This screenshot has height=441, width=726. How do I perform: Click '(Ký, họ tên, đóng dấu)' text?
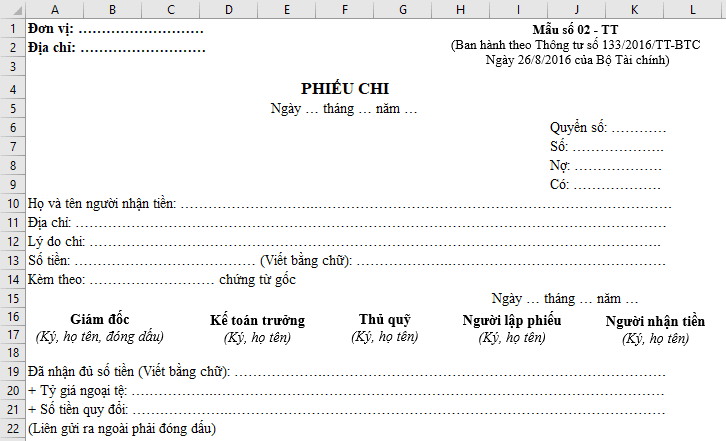point(100,336)
